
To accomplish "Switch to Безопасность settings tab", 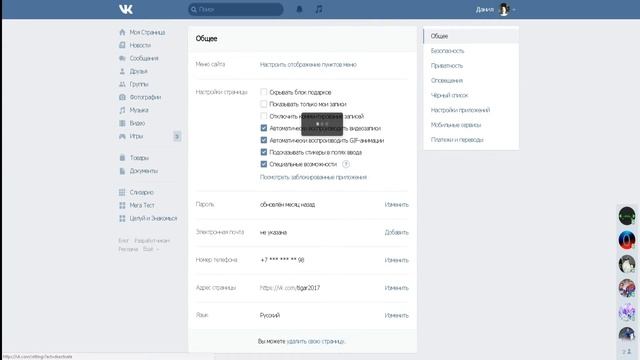I will (471, 51).
